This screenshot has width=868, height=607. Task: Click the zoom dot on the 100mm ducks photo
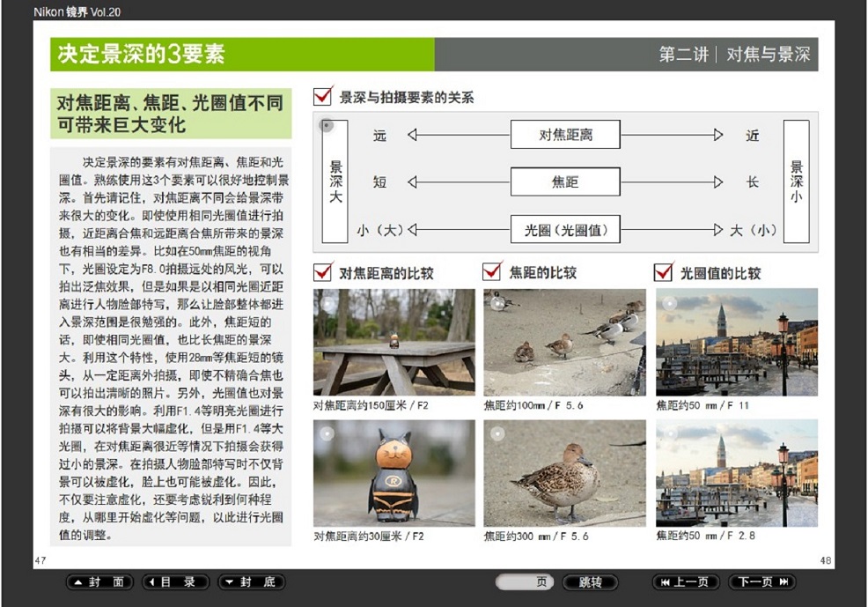click(x=497, y=303)
